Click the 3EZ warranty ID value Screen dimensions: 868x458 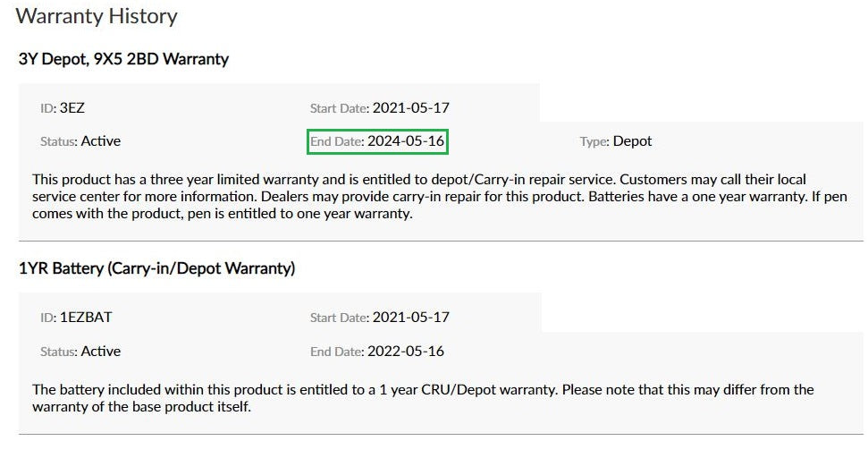coord(72,108)
